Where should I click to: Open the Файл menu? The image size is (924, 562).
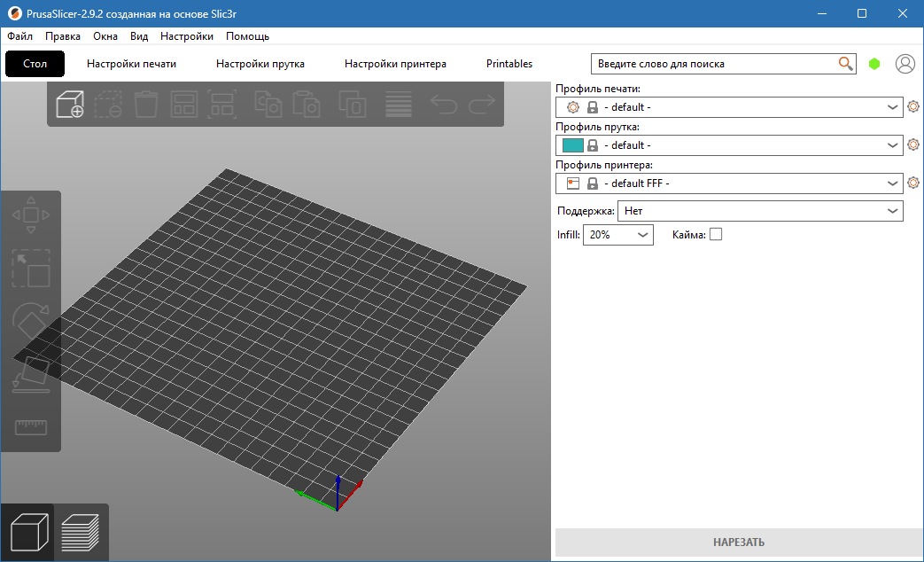[x=20, y=36]
